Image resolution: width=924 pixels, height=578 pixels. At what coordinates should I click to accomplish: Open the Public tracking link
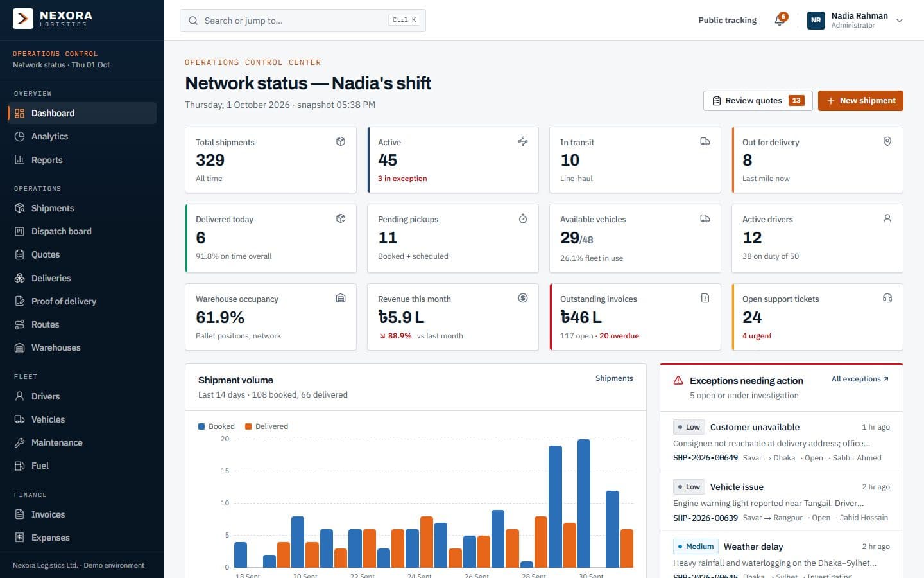727,21
